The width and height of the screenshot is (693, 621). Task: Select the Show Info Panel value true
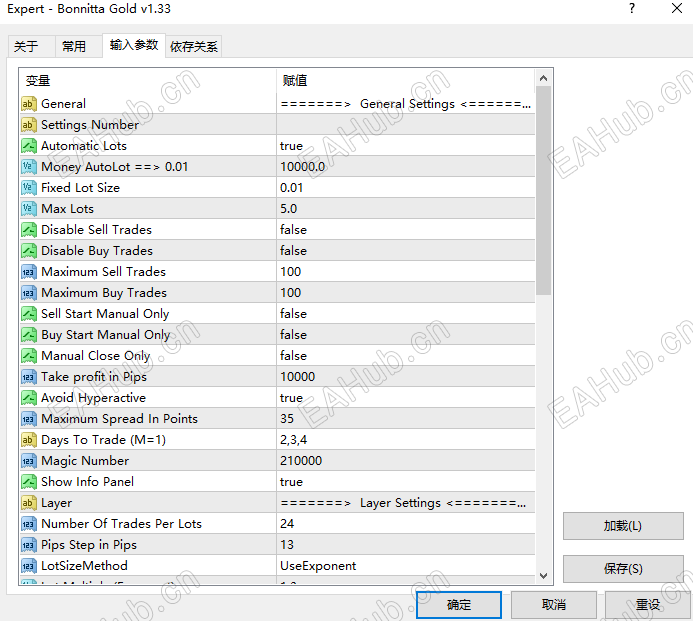pyautogui.click(x=291, y=482)
